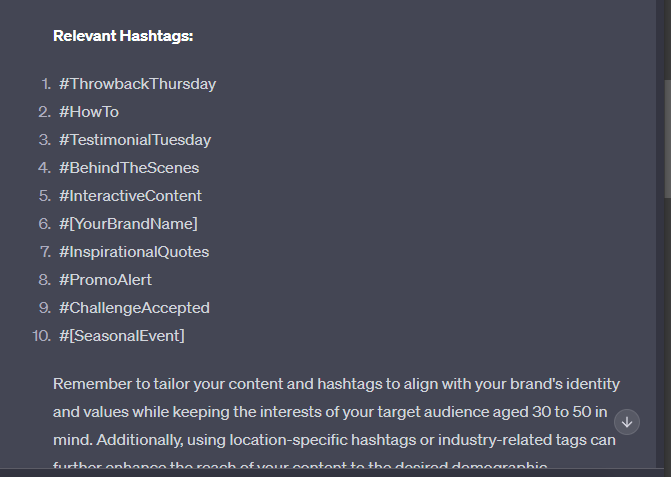
Task: Click the list number 10
Action: [x=41, y=336]
